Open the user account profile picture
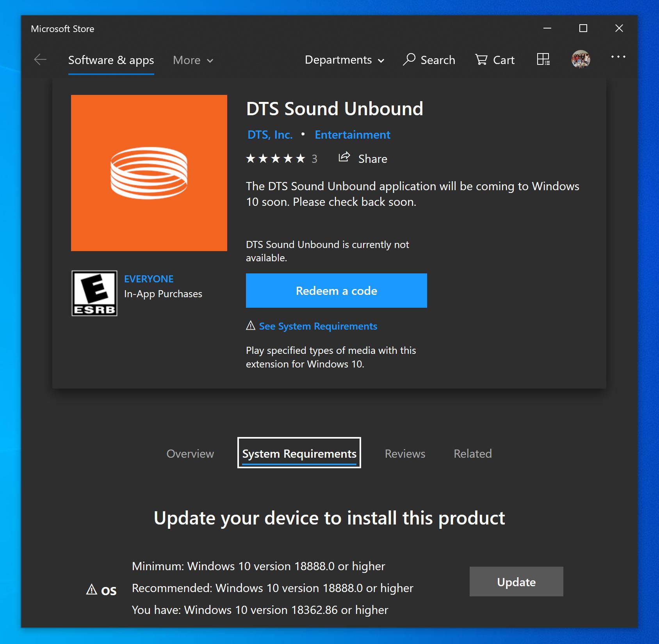This screenshot has width=659, height=644. point(581,59)
